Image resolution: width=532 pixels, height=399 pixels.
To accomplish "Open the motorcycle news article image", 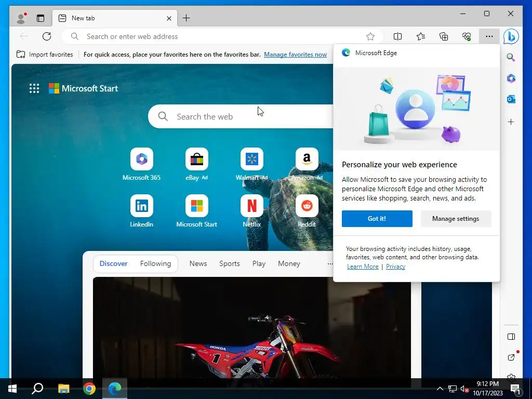I will pyautogui.click(x=252, y=327).
